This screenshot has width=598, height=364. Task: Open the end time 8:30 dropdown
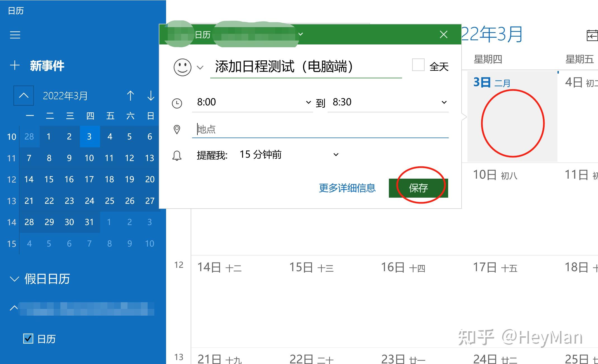(x=444, y=102)
